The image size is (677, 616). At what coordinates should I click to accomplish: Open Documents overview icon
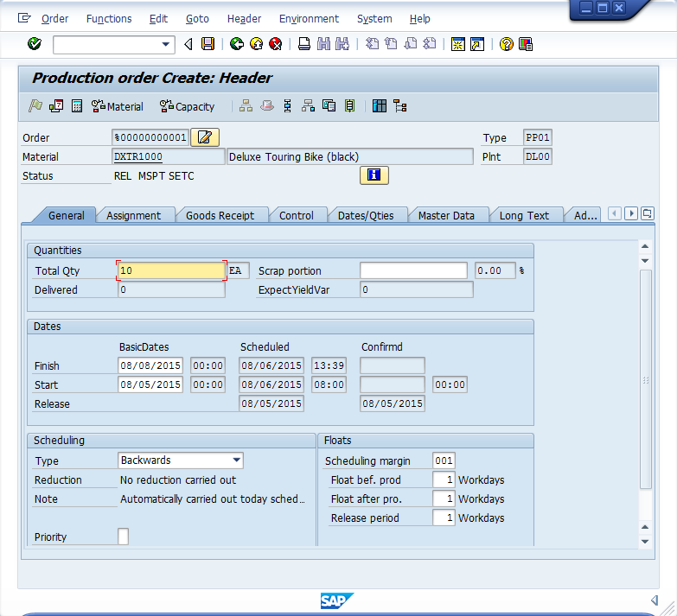coord(329,105)
